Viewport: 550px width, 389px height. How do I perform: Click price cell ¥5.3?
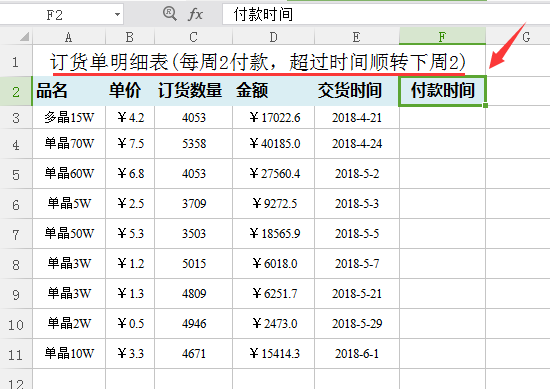click(x=130, y=234)
